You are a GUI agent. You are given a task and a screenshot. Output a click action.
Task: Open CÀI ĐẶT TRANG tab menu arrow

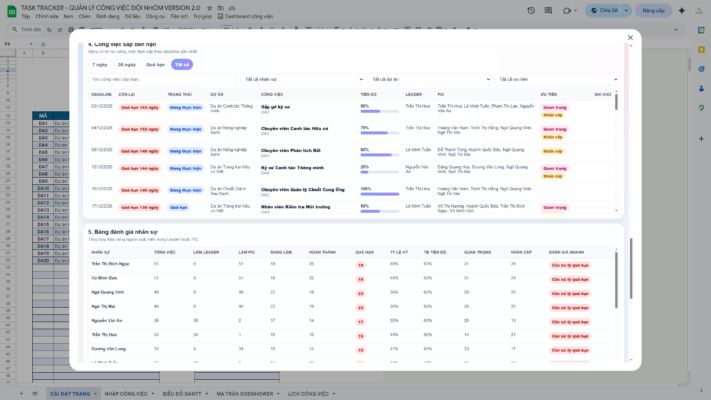[x=95, y=394]
